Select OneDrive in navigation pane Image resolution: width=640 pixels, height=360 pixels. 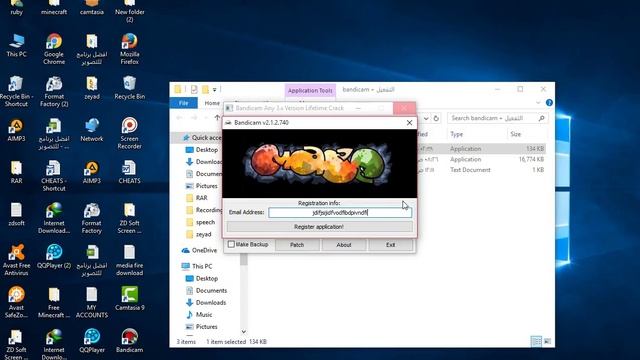pyautogui.click(x=199, y=250)
